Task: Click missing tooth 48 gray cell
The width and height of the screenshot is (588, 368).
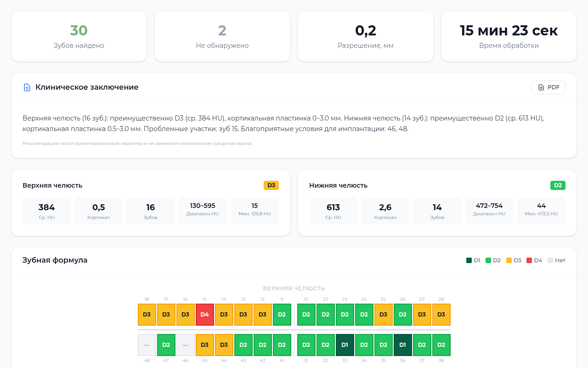Action: point(147,345)
